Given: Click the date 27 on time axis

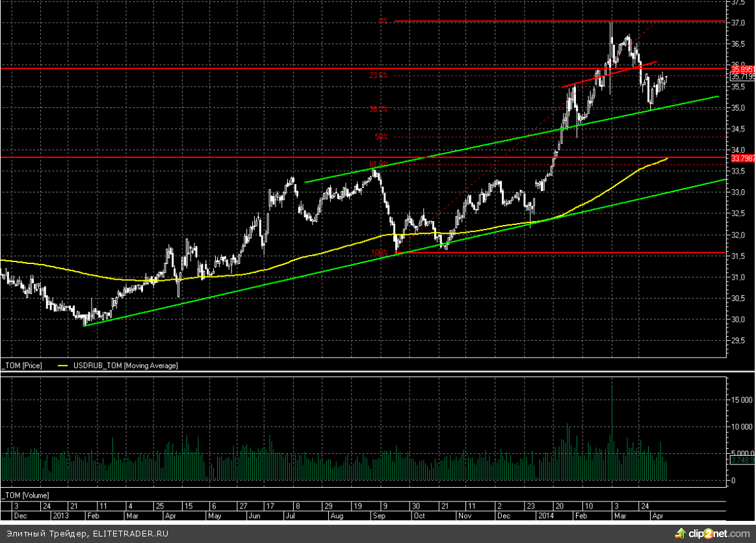Looking at the screenshot, I should point(244,506).
